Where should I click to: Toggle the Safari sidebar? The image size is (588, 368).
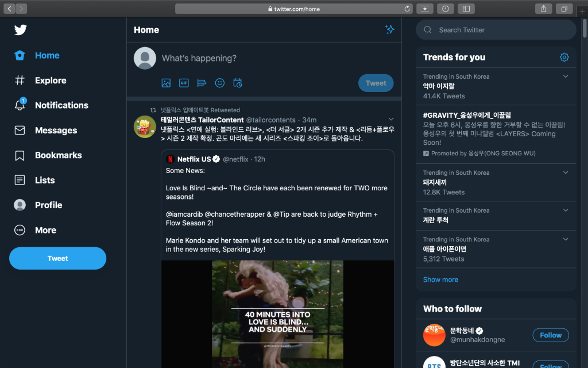coord(466,9)
